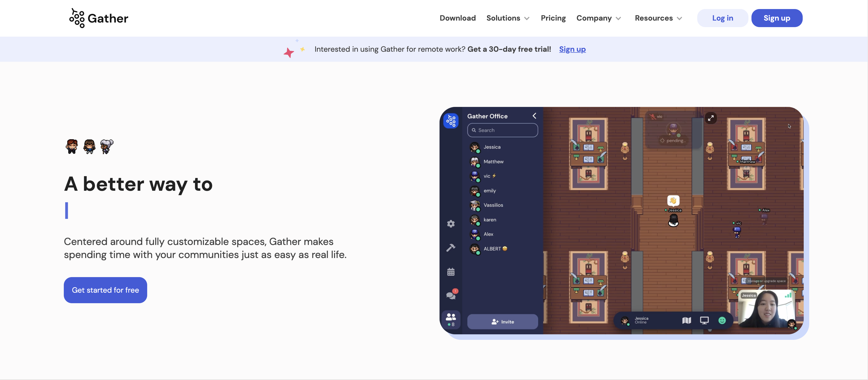The height and width of the screenshot is (380, 868).
Task: Click the screen share monitor icon
Action: (x=704, y=320)
